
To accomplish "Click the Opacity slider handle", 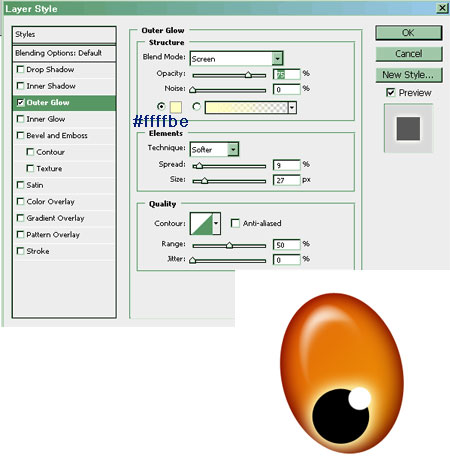I will [248, 75].
